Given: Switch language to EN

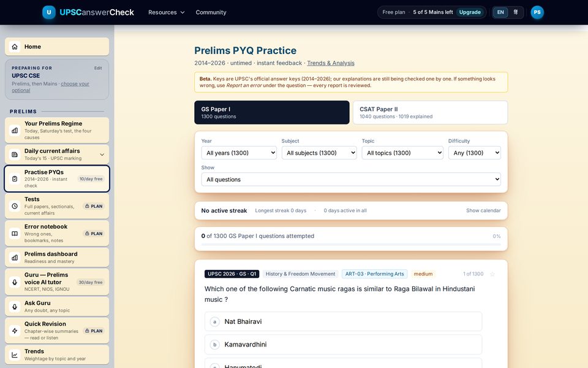Looking at the screenshot, I should pos(500,12).
